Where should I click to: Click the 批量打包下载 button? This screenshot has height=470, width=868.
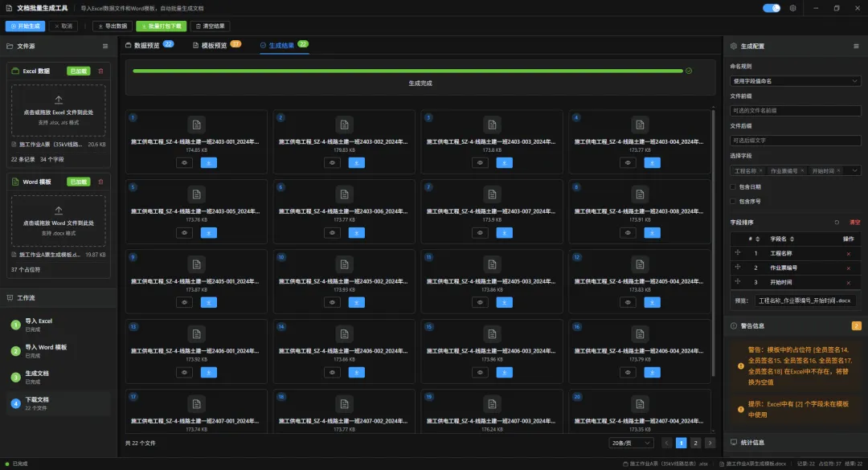[x=161, y=26]
